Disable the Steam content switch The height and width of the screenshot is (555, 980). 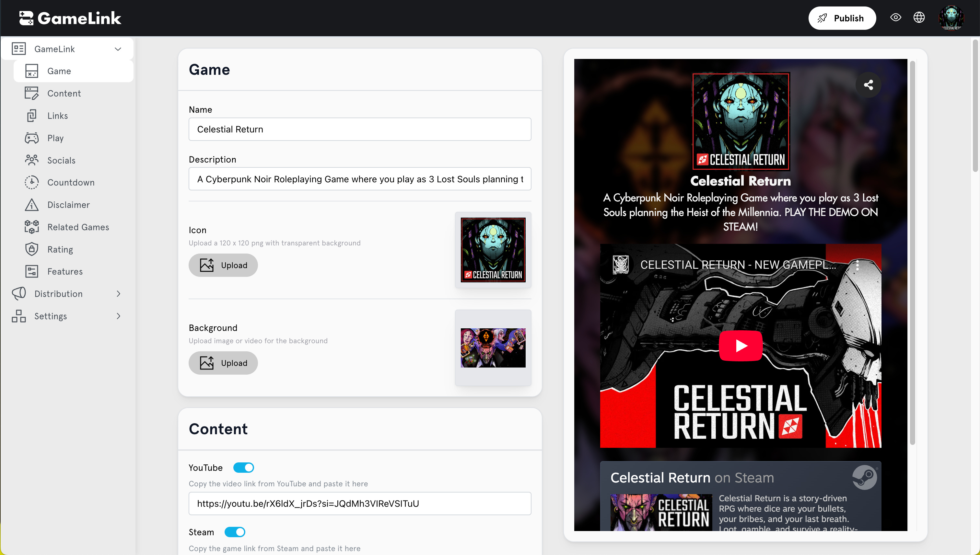tap(235, 532)
